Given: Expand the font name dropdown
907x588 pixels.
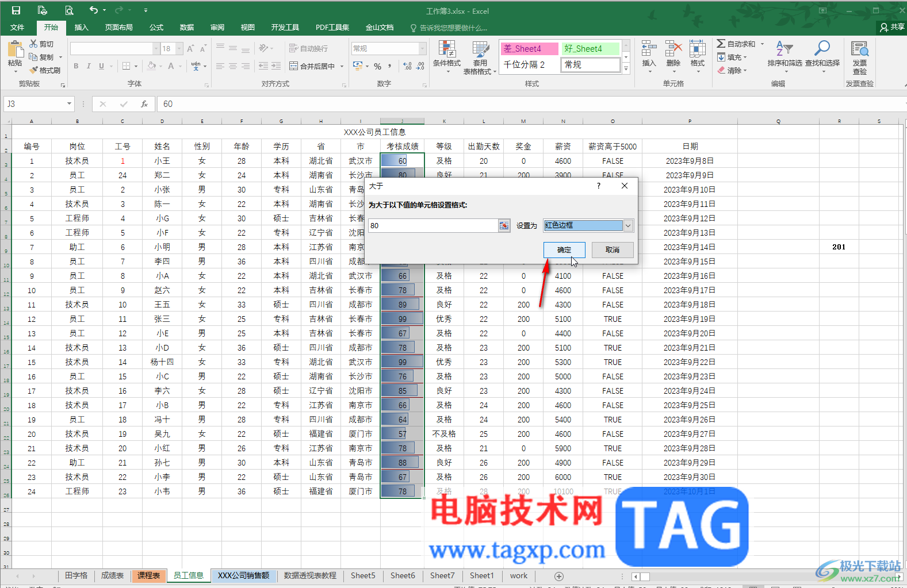Looking at the screenshot, I should click(x=155, y=49).
